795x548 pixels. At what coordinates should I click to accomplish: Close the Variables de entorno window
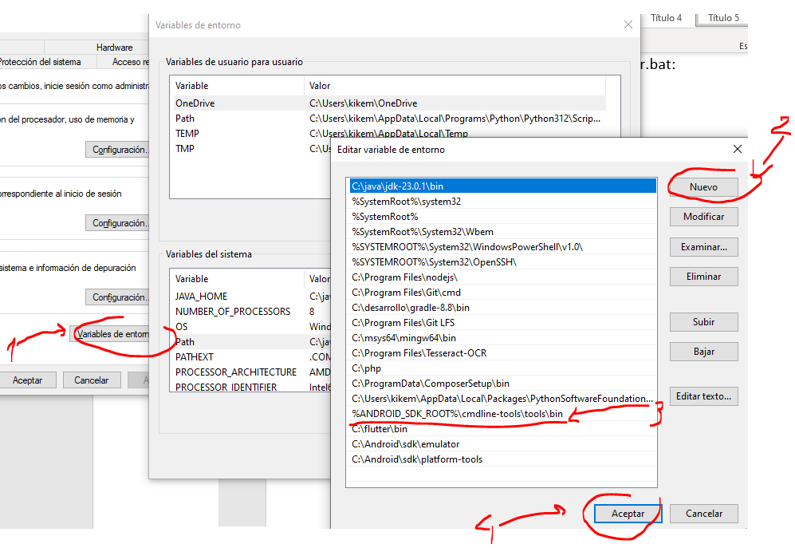[628, 25]
